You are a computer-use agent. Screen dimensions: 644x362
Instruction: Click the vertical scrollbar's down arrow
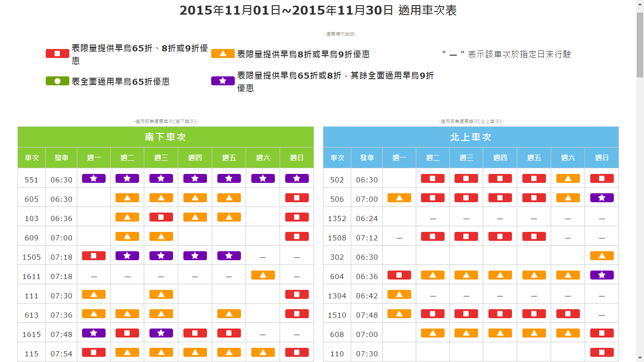pyautogui.click(x=640, y=358)
